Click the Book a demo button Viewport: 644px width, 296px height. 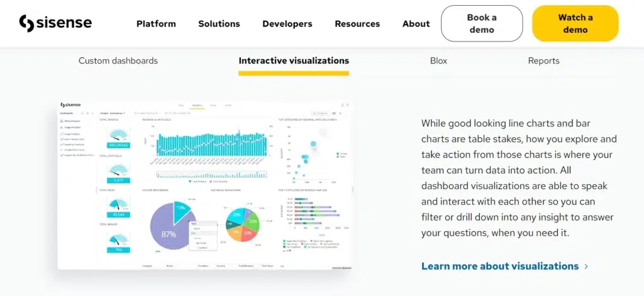pyautogui.click(x=482, y=23)
